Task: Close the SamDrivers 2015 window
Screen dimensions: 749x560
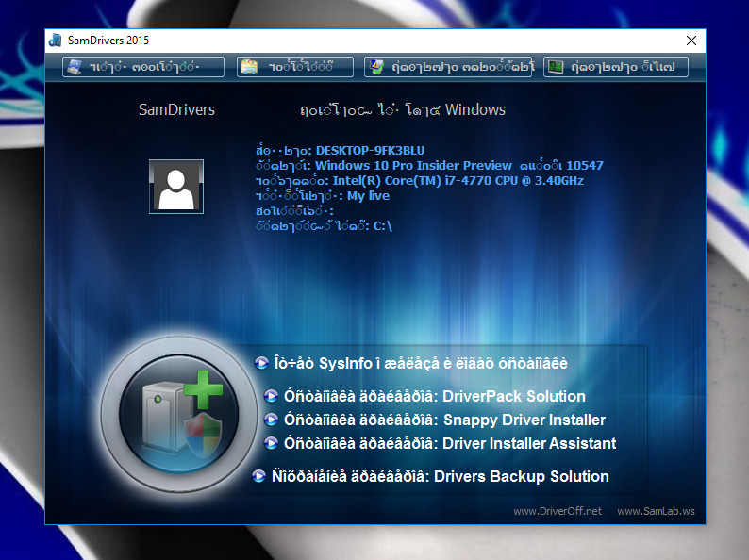Action: 691,41
